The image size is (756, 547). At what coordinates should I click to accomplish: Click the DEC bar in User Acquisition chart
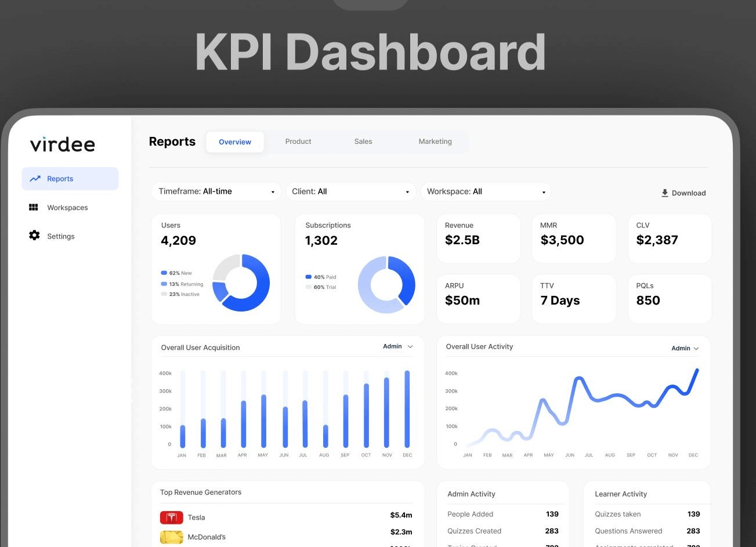[407, 410]
